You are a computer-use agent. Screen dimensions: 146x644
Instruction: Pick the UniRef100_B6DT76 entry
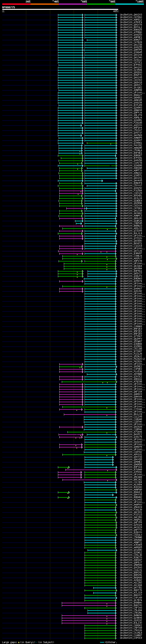(x=131, y=590)
